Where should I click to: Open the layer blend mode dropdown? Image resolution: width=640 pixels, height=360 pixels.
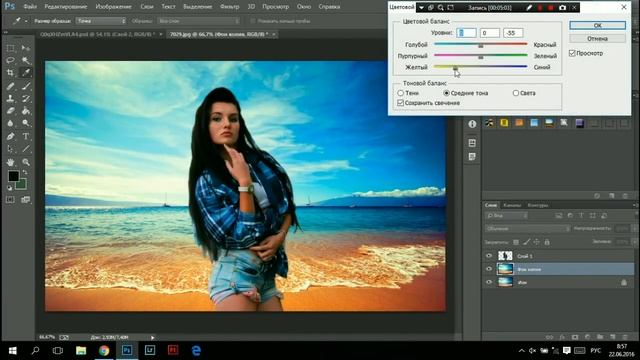(527, 229)
